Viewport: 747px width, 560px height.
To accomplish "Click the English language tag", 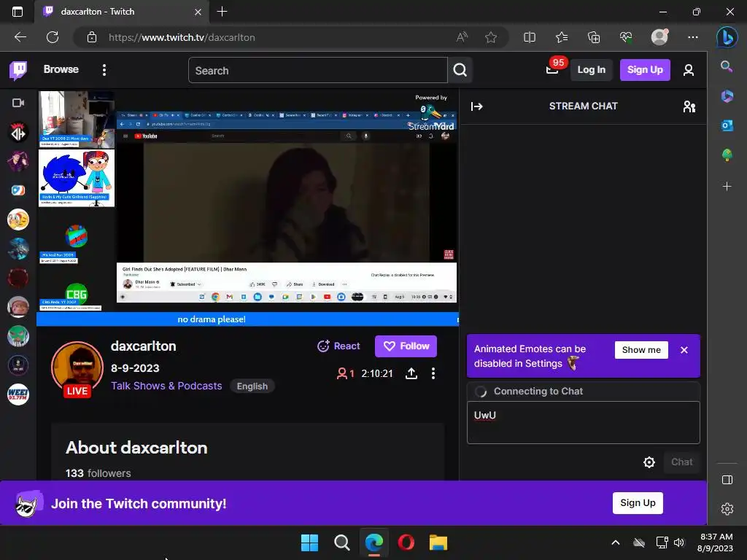I will coord(252,386).
